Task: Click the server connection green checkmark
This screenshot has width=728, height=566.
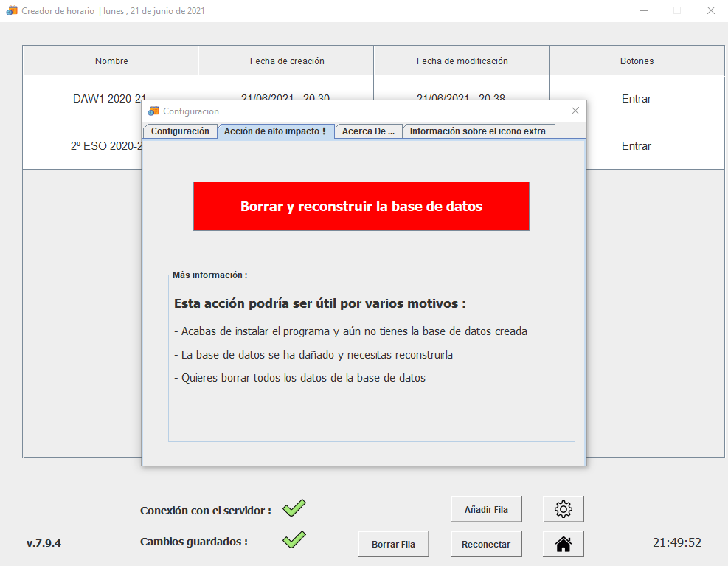Action: [294, 508]
